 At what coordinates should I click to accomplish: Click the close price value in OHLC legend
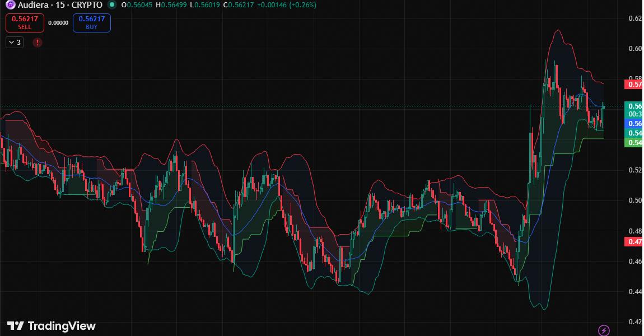click(242, 5)
